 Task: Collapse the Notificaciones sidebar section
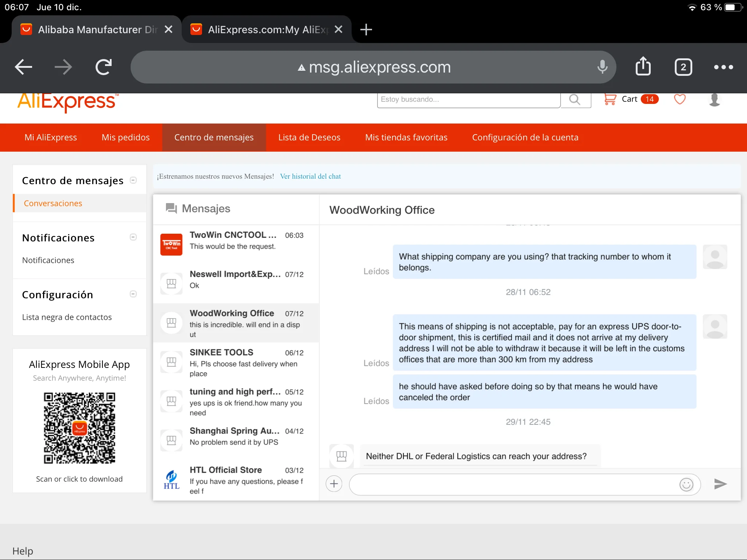133,237
